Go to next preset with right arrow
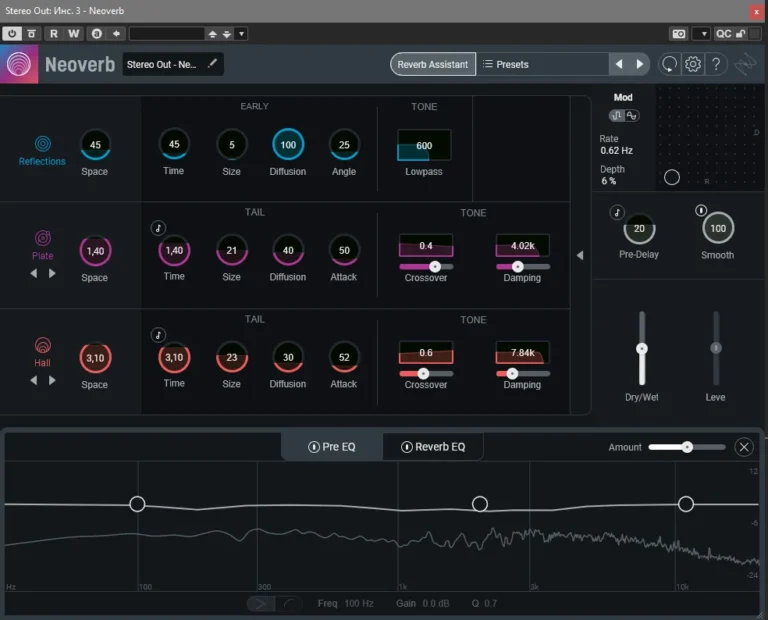Image resolution: width=768 pixels, height=620 pixels. coord(640,64)
